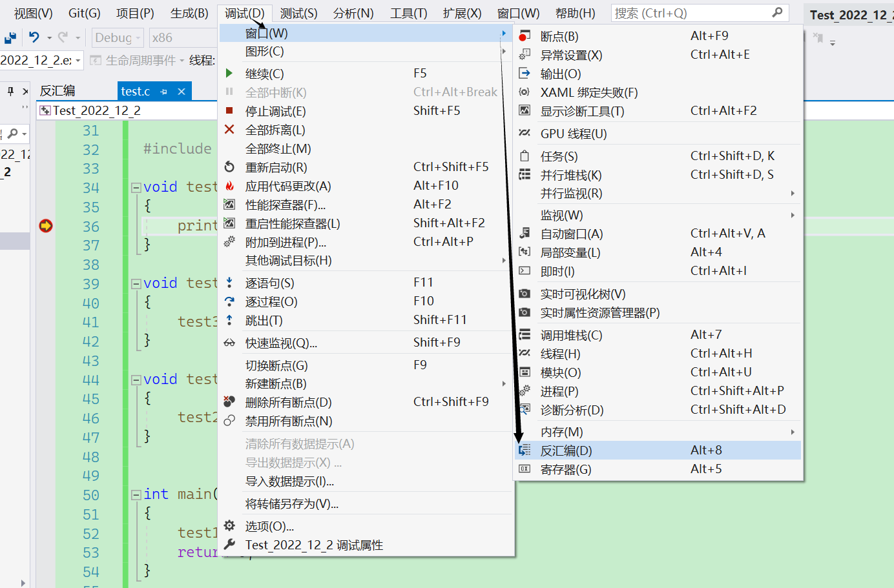
Task: Choose Attach to Process (附加到进程)
Action: (x=365, y=242)
